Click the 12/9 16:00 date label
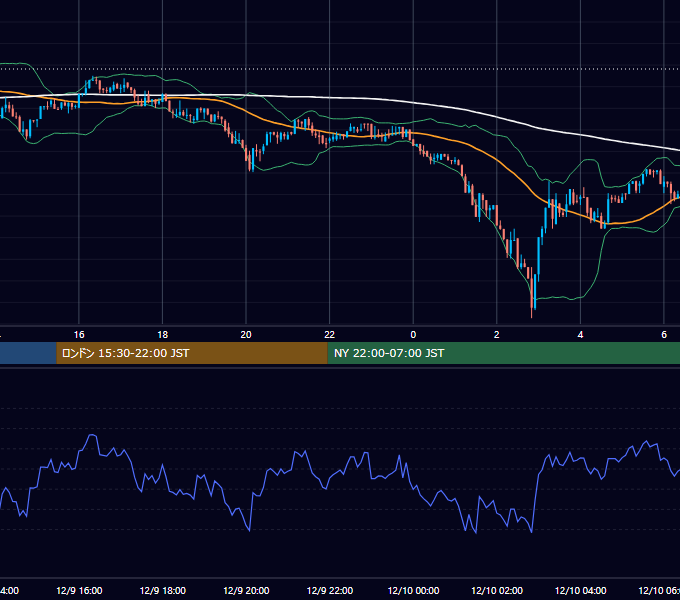 79,590
